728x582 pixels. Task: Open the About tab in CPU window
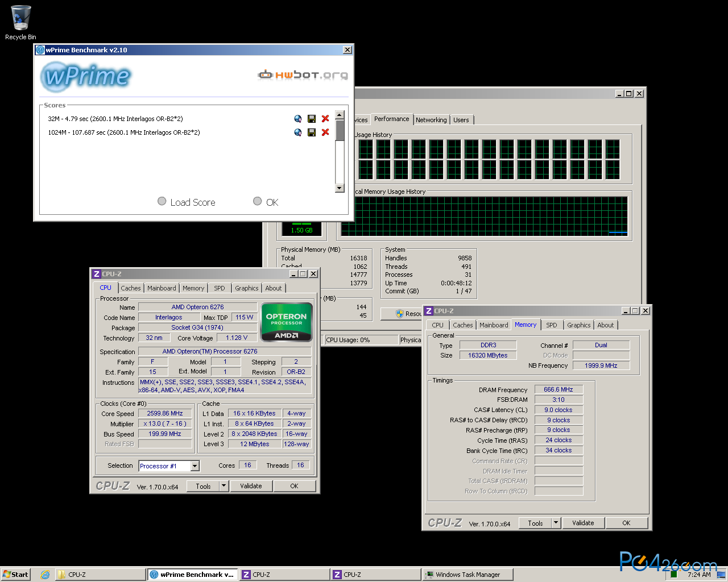(x=274, y=288)
